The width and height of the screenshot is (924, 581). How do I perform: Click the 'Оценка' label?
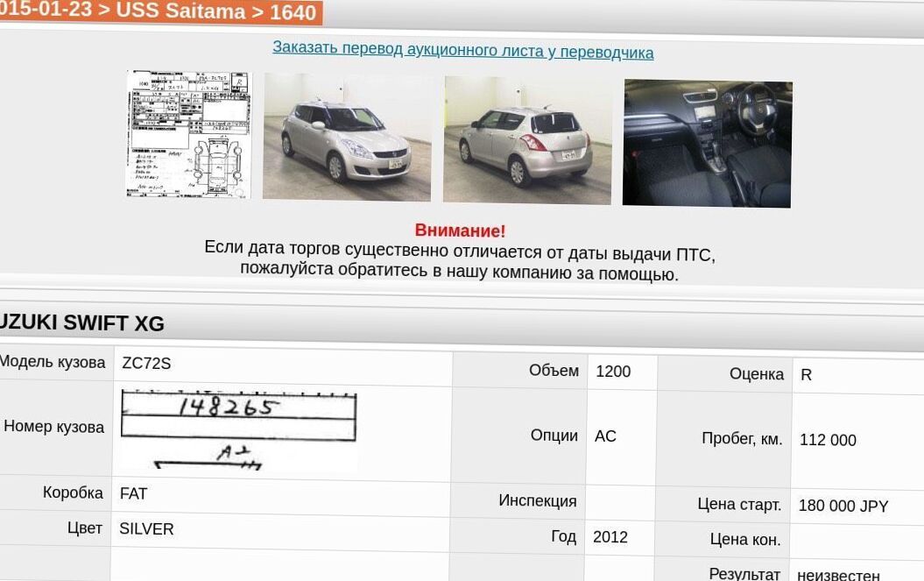pos(757,373)
